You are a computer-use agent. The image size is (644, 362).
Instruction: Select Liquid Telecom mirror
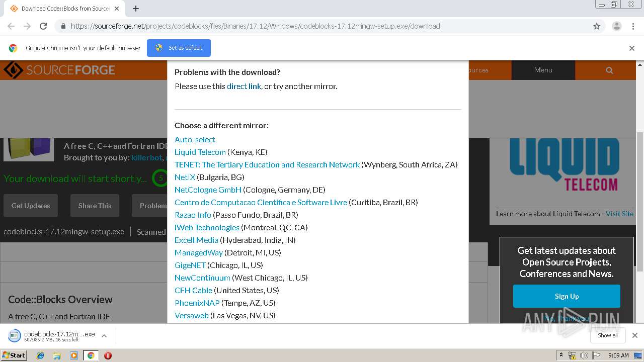point(200,152)
